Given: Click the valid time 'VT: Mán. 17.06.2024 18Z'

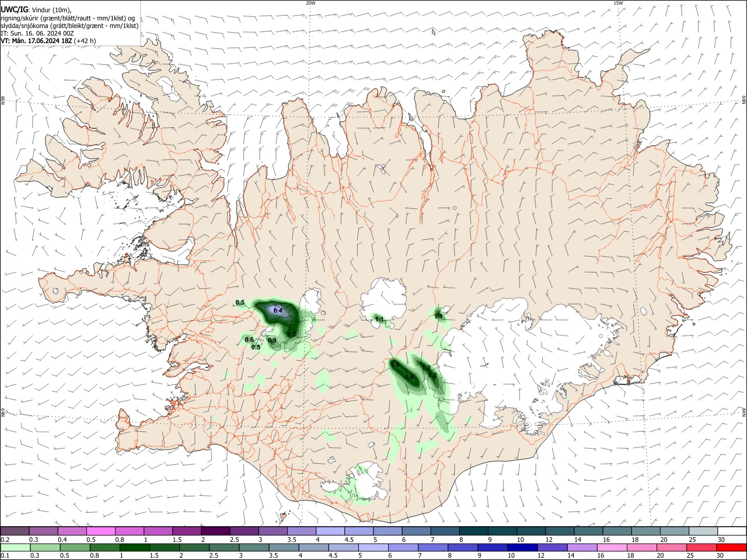Looking at the screenshot, I should click(x=36, y=41).
